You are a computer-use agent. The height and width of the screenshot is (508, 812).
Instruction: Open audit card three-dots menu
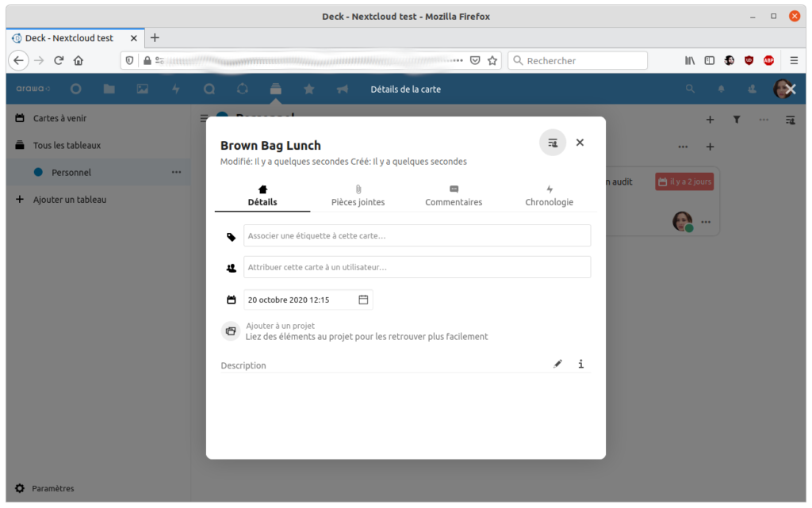pyautogui.click(x=706, y=222)
